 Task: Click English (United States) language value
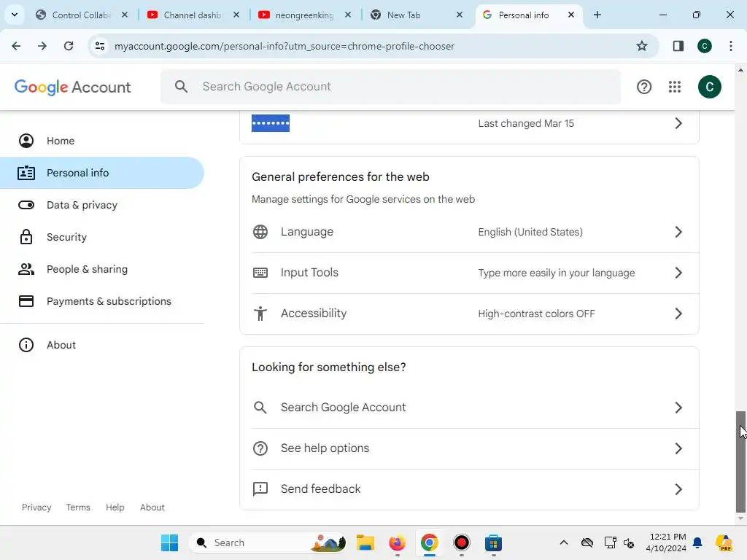point(530,232)
